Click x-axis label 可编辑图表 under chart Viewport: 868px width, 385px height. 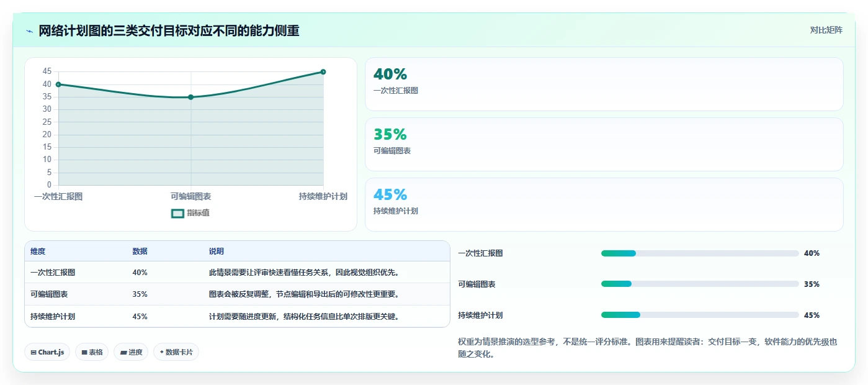(190, 196)
